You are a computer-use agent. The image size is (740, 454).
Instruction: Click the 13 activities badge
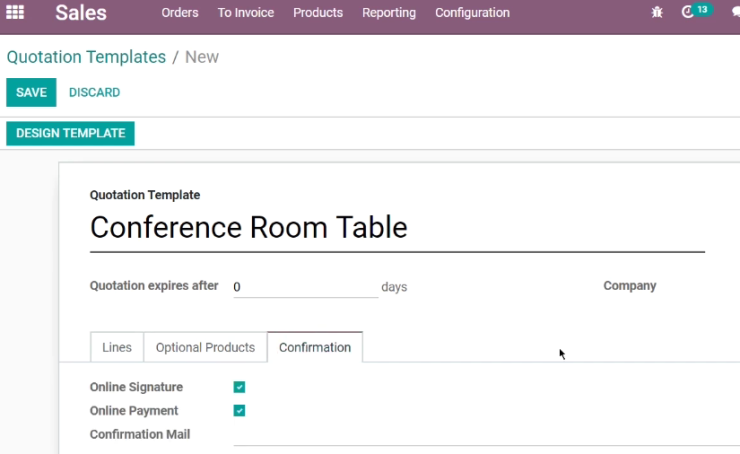point(702,9)
